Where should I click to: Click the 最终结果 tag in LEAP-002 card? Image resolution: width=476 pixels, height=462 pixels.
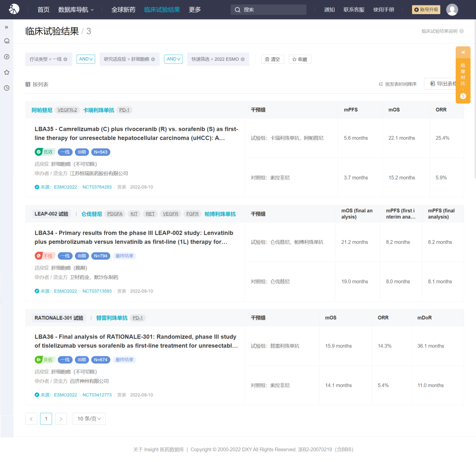124,256
